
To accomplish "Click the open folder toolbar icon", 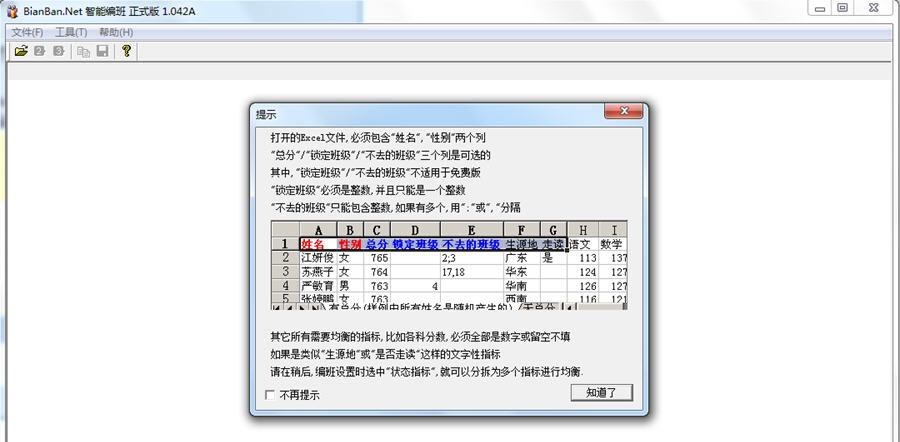I will (21, 51).
